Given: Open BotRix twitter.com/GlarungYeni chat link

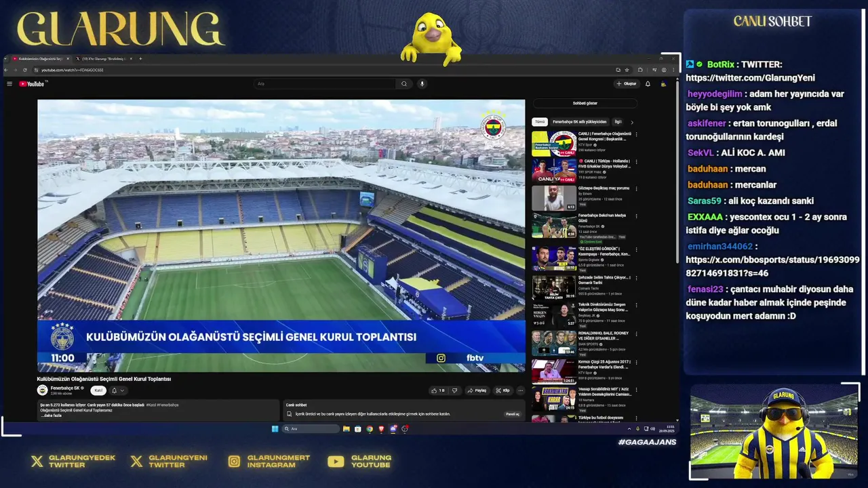Looking at the screenshot, I should 750,78.
